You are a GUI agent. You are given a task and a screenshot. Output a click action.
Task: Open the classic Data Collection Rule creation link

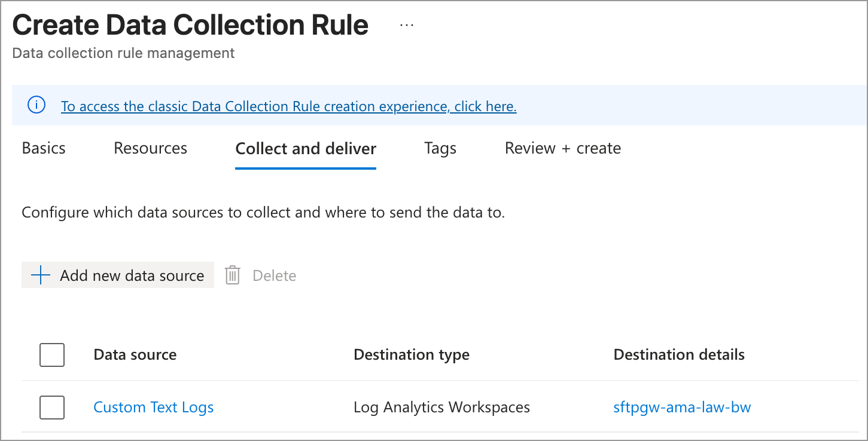(x=289, y=106)
